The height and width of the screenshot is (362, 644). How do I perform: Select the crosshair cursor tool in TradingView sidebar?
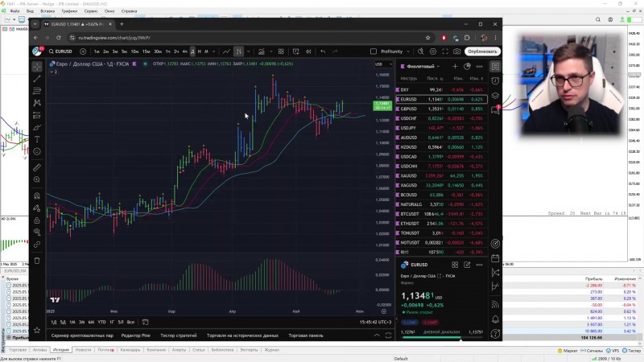[37, 67]
